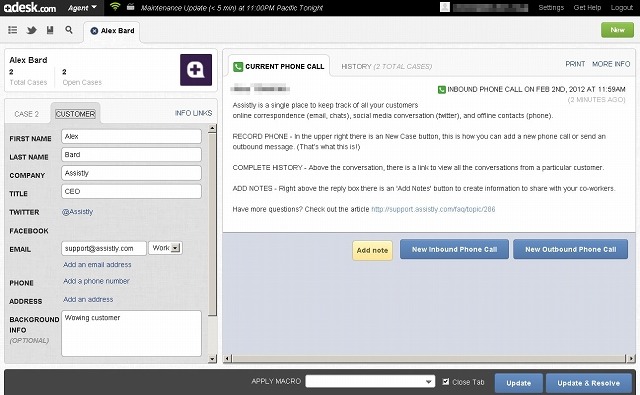The height and width of the screenshot is (395, 640).
Task: Click Add a phone number link
Action: click(96, 281)
